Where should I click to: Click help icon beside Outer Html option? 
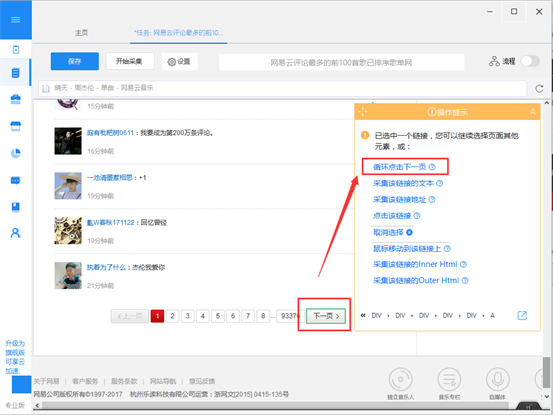tap(465, 281)
